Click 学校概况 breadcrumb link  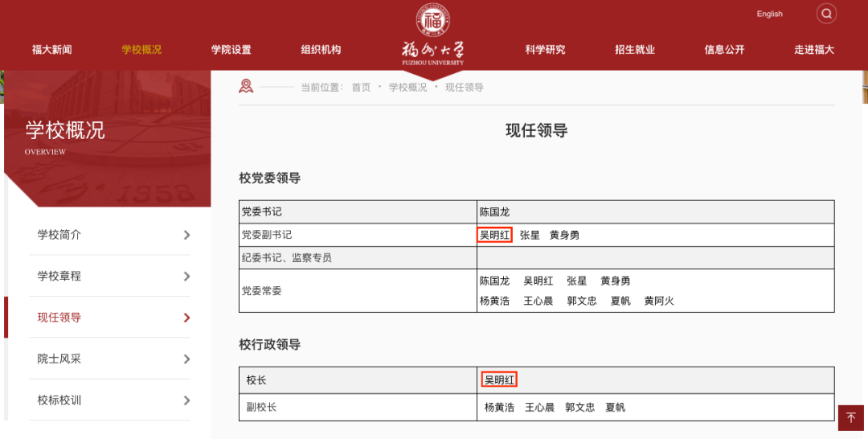pos(408,88)
